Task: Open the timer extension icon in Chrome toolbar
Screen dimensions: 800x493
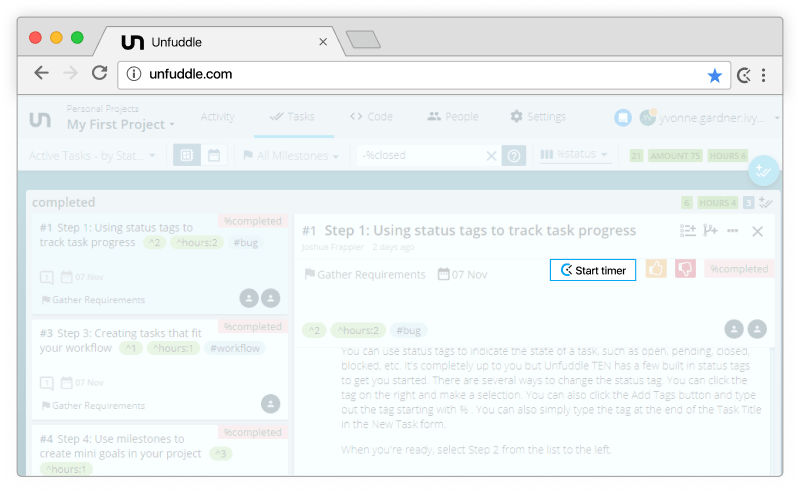Action: 744,76
